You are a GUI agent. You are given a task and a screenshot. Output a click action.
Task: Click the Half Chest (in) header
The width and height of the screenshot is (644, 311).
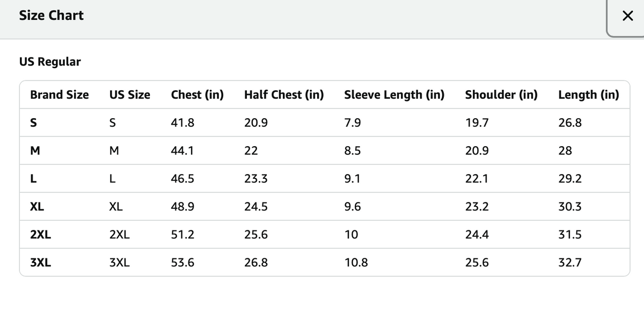284,95
